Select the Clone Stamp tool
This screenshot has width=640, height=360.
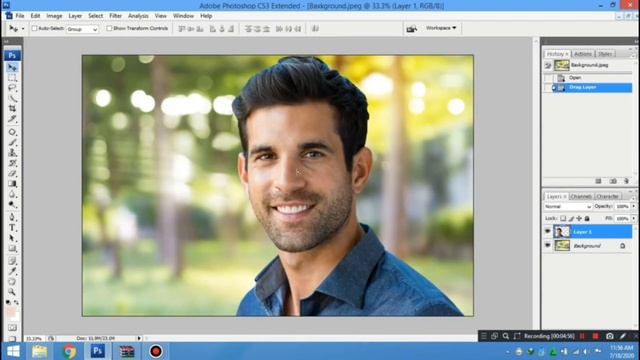(x=12, y=153)
